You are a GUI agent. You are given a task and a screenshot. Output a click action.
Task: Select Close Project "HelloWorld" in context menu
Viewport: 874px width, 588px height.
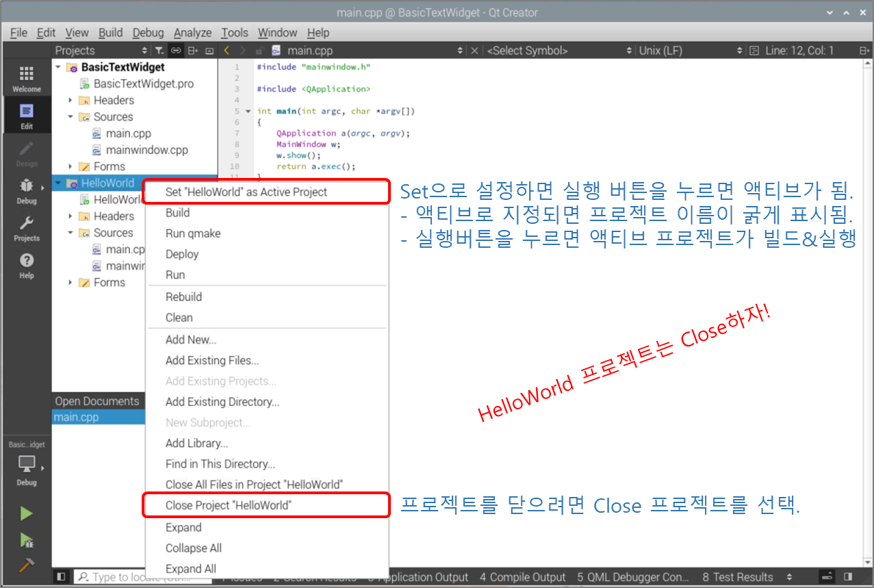click(267, 505)
